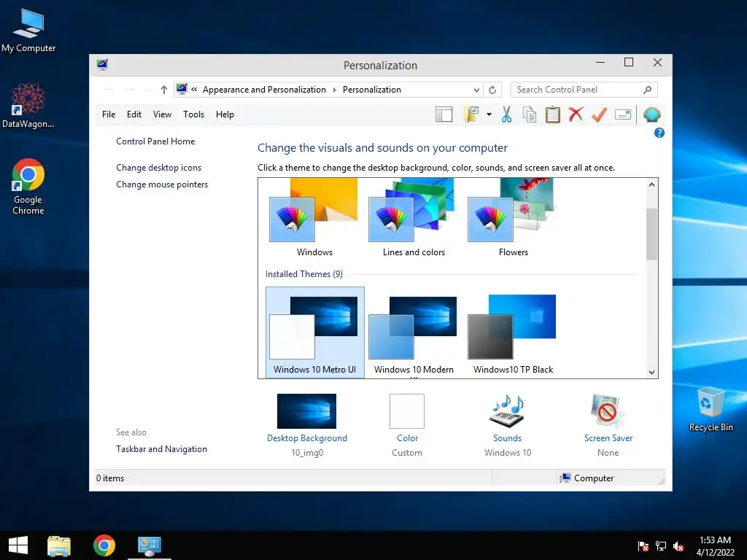Click the taskbar clock showing 1:53 AM
Image resolution: width=747 pixels, height=560 pixels.
click(715, 545)
